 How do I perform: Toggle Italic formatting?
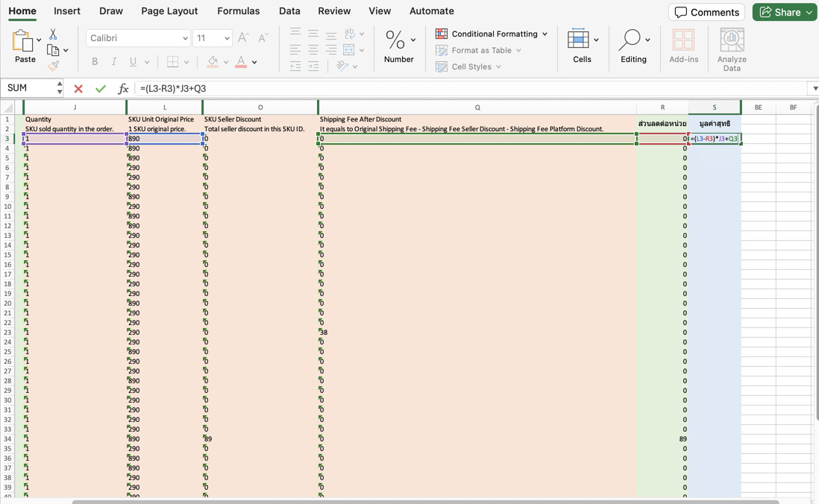point(114,62)
